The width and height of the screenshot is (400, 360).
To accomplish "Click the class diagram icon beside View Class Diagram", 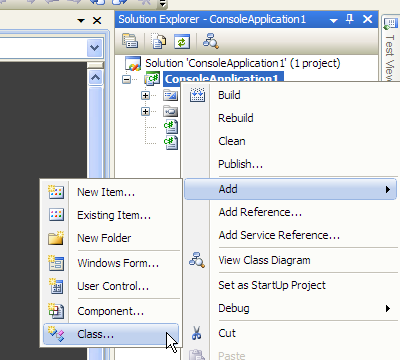I will pos(197,260).
